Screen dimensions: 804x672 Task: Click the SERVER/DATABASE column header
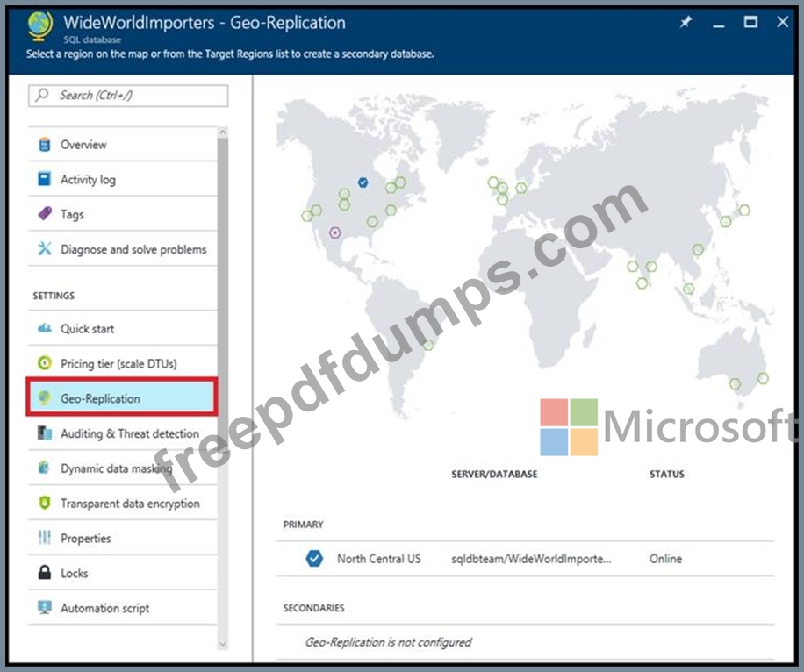[x=494, y=474]
